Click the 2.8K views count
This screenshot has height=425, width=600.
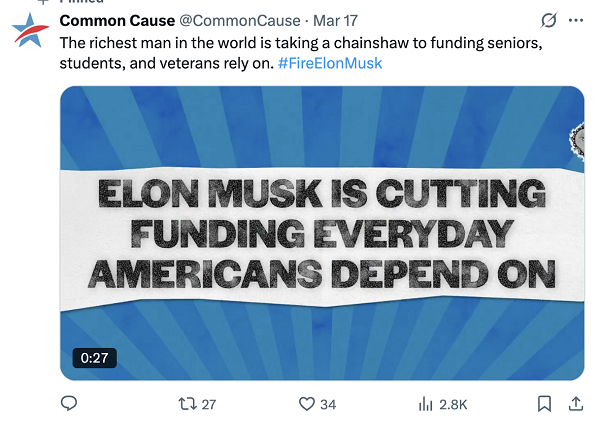point(453,404)
